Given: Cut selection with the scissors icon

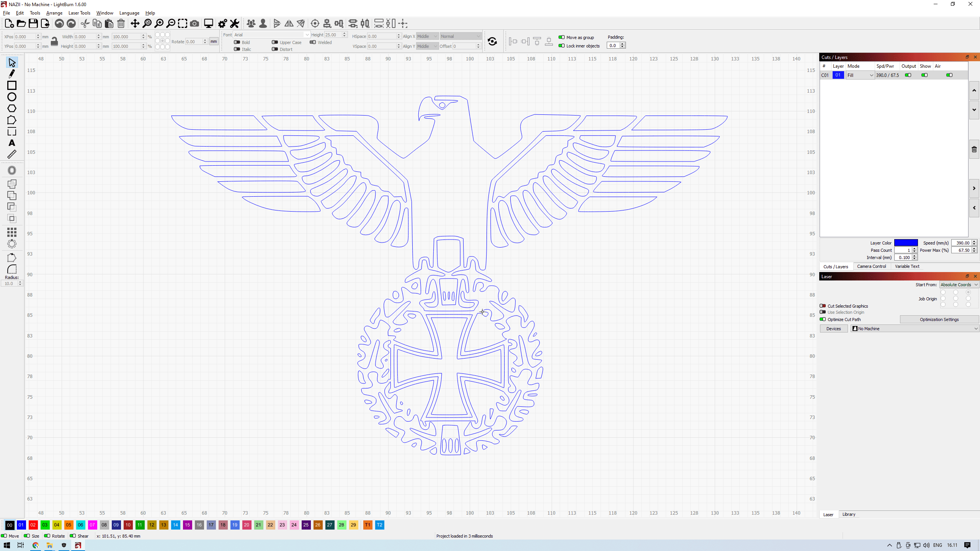Looking at the screenshot, I should pyautogui.click(x=85, y=24).
